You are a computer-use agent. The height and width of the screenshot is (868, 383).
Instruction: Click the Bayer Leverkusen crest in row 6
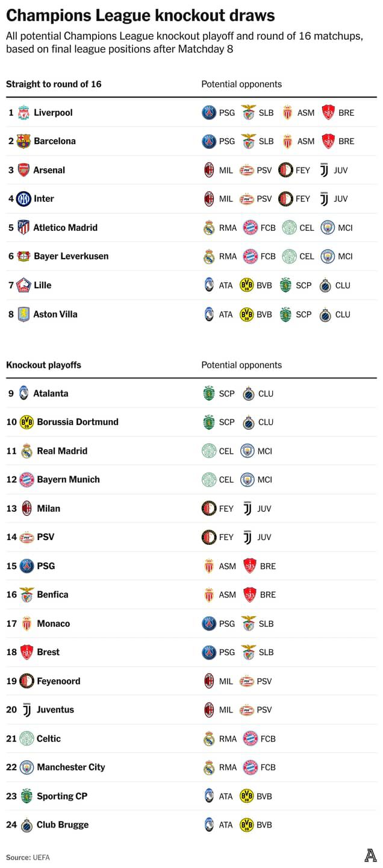[x=23, y=256]
